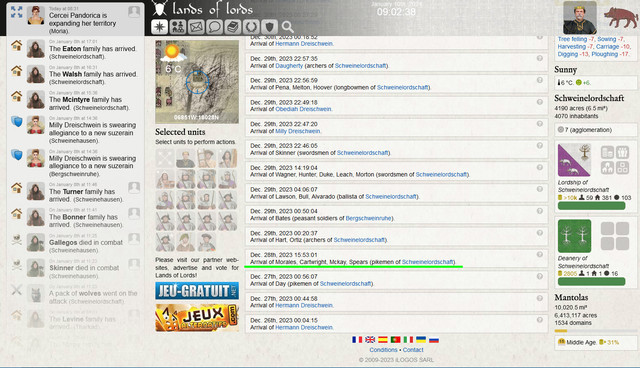Click the Lands of Lords shield logo
This screenshot has width=640, height=368.
[x=160, y=8]
